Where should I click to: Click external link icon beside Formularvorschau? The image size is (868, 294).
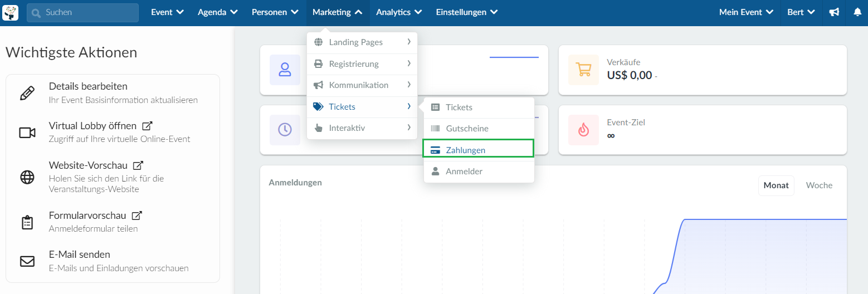(136, 215)
